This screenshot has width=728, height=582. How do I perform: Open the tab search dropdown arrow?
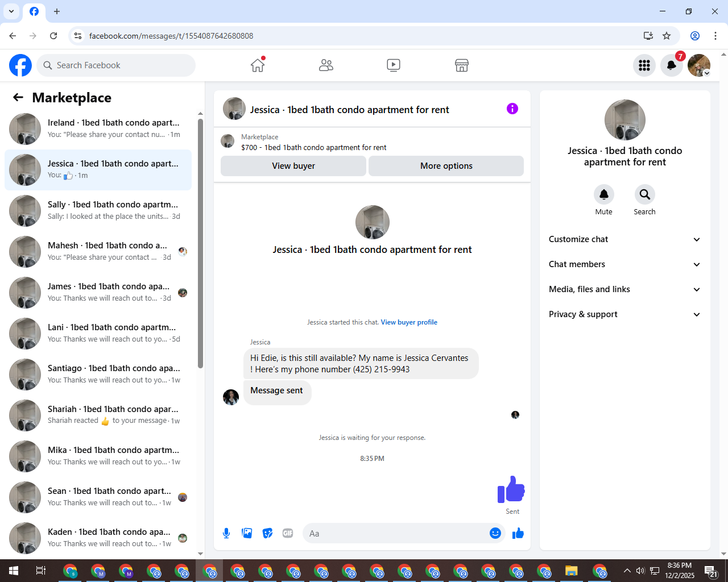coord(11,11)
